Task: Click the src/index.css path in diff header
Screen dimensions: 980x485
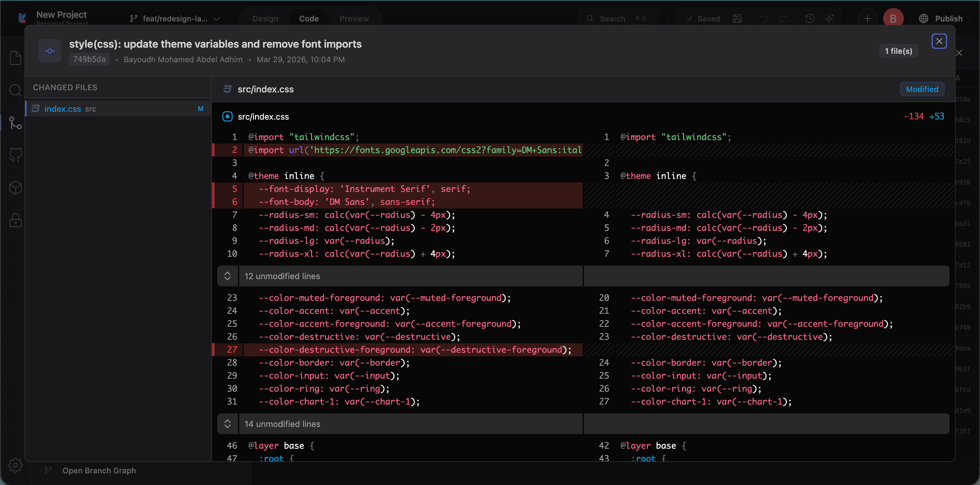Action: click(x=265, y=89)
